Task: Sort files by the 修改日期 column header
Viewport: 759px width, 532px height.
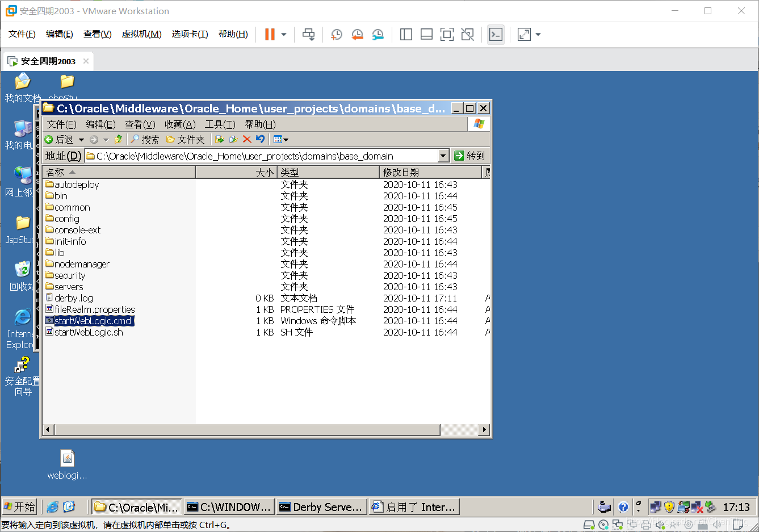Action: tap(430, 172)
